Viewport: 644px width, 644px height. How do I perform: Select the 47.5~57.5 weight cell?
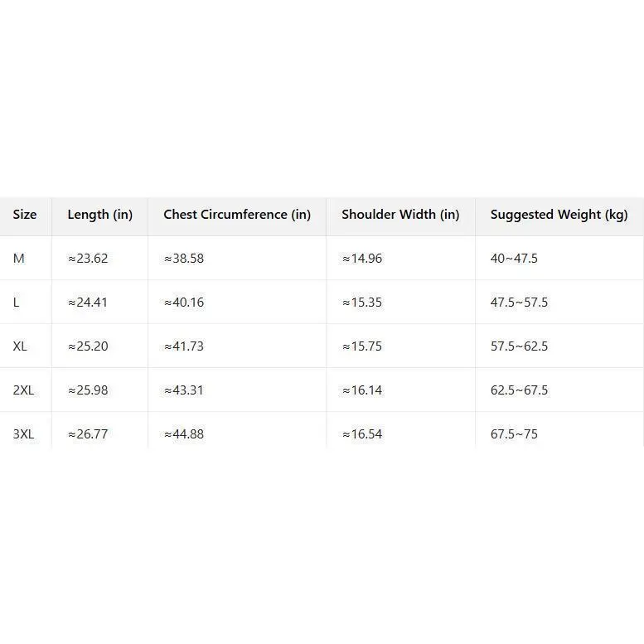(519, 303)
